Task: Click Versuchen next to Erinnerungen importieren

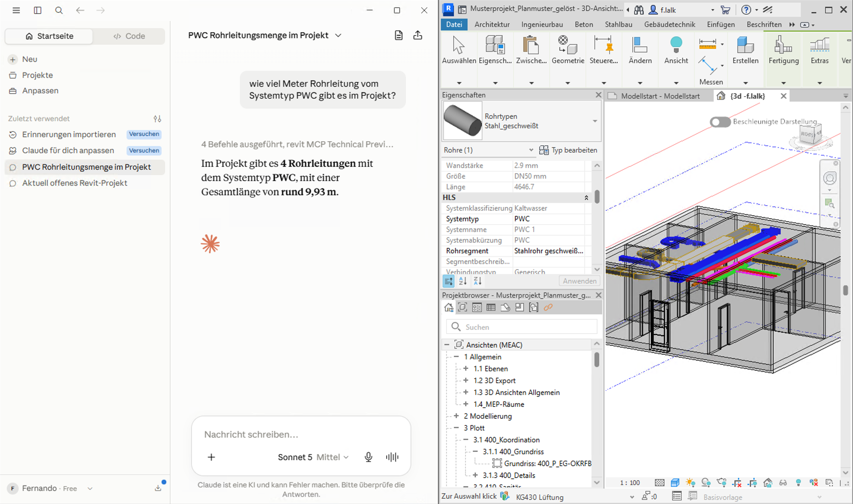Action: point(144,134)
